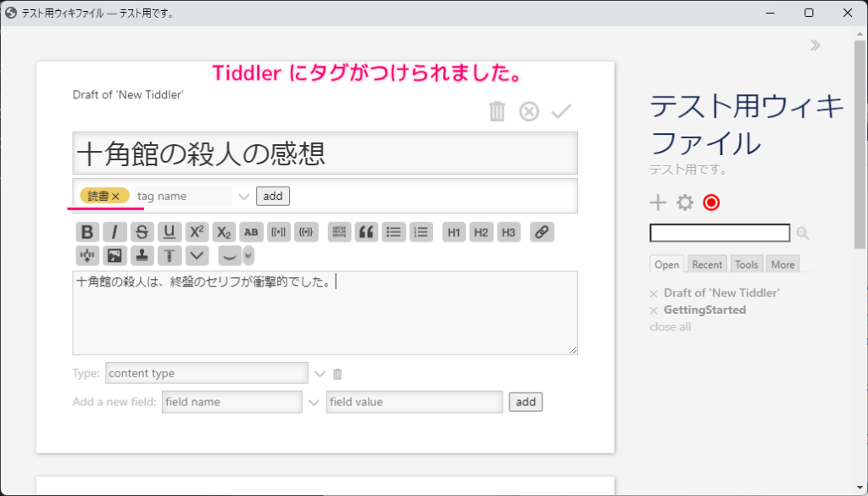Select the stamp snippet tool
Screen dimensions: 868x496
tap(142, 255)
